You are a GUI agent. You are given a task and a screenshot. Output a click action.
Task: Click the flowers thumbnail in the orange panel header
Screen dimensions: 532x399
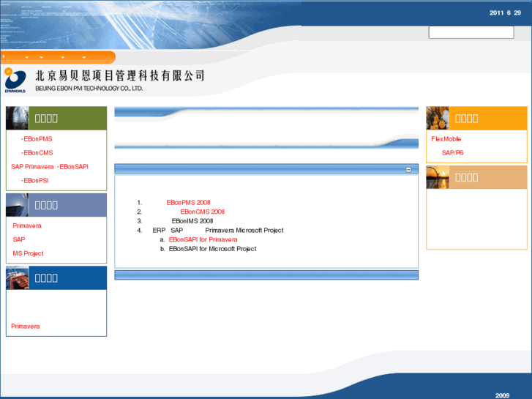click(x=438, y=118)
